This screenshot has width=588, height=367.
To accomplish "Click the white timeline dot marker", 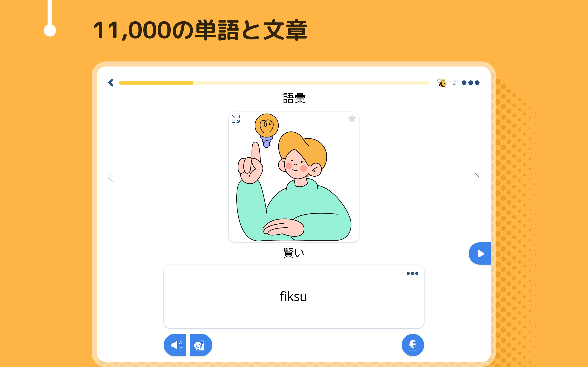I will (x=50, y=31).
